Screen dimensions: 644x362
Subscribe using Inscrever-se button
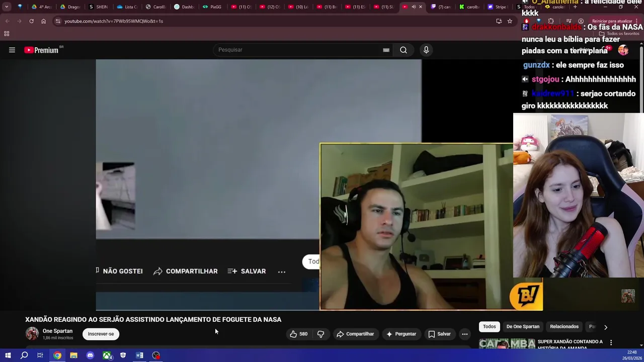pyautogui.click(x=101, y=334)
